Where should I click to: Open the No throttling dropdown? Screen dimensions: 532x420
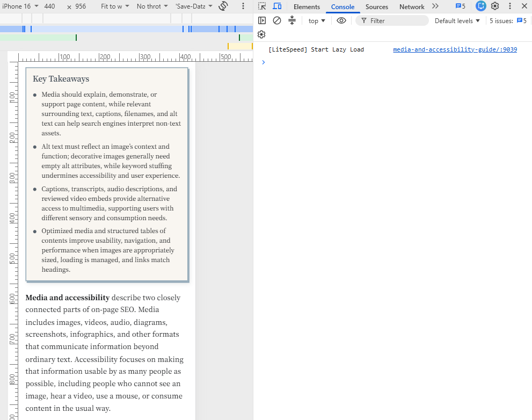(x=152, y=6)
